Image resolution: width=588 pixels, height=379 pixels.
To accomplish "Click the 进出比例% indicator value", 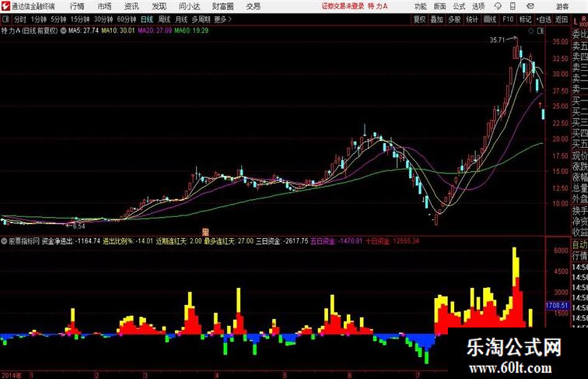I will [128, 241].
